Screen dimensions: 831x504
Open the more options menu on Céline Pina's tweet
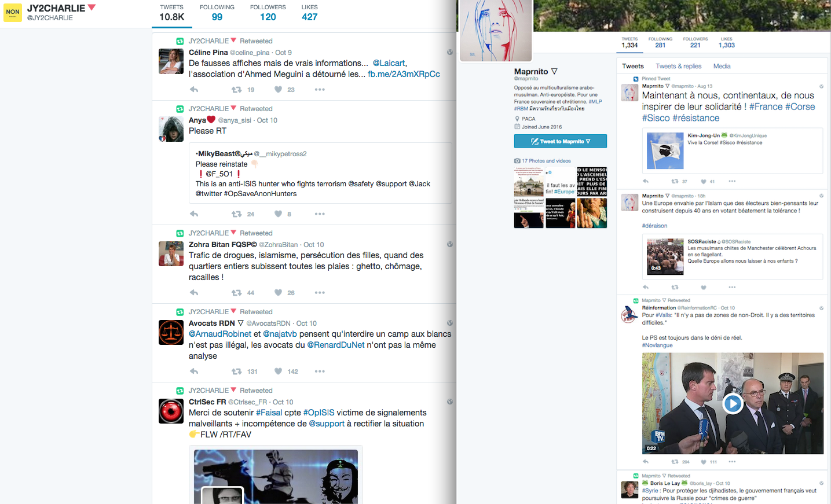[320, 90]
